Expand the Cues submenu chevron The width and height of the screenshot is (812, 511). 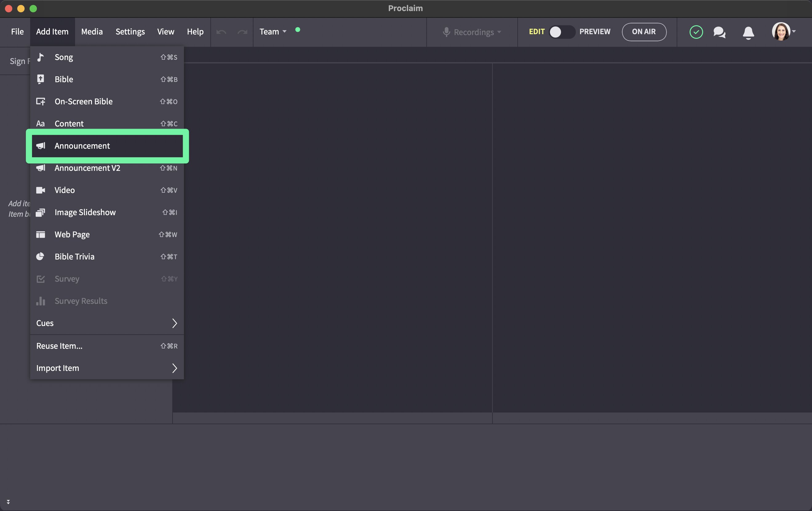pos(174,323)
